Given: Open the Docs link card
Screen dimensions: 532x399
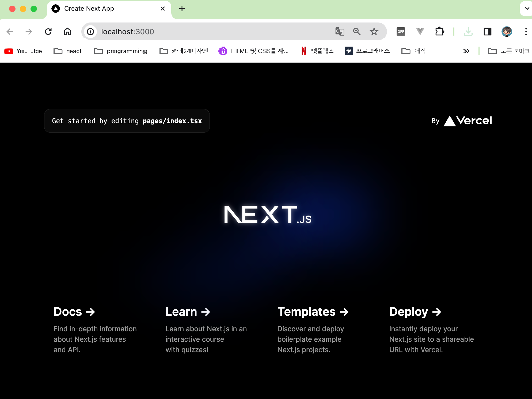Looking at the screenshot, I should [x=74, y=312].
